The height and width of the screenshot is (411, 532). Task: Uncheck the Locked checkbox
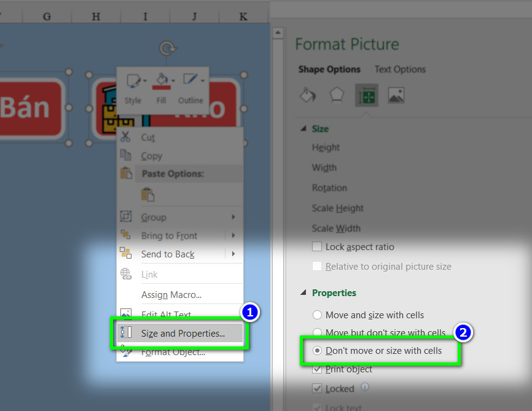point(317,388)
